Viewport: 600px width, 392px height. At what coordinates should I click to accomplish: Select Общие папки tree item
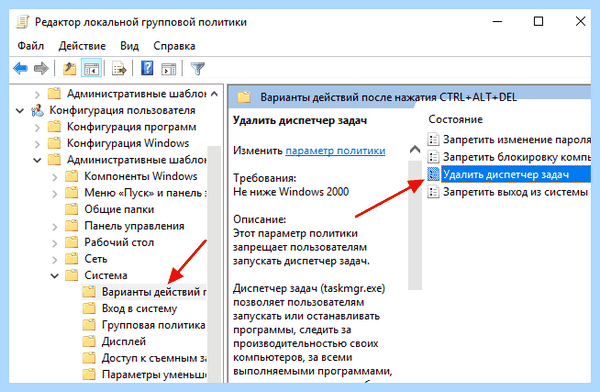[x=119, y=209]
